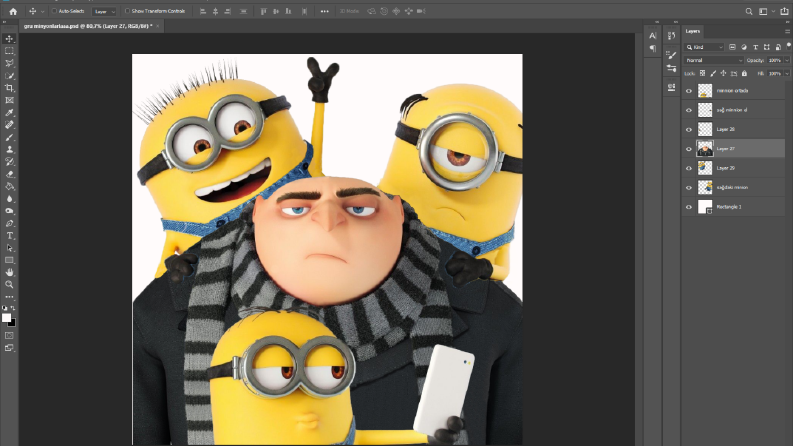793x446 pixels.
Task: Switch to the Layers tab
Action: pos(693,31)
